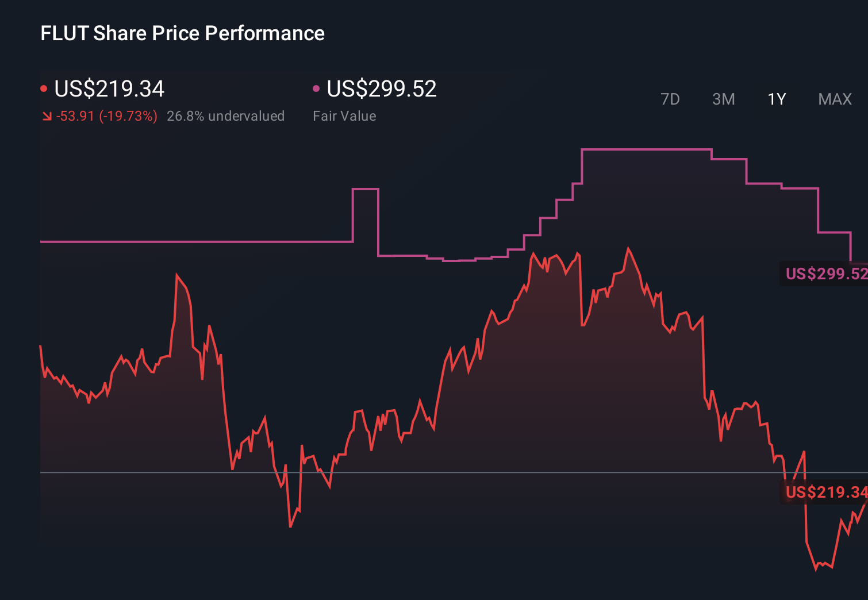
Task: Select the US$219.34 price tag on the right
Action: (825, 493)
